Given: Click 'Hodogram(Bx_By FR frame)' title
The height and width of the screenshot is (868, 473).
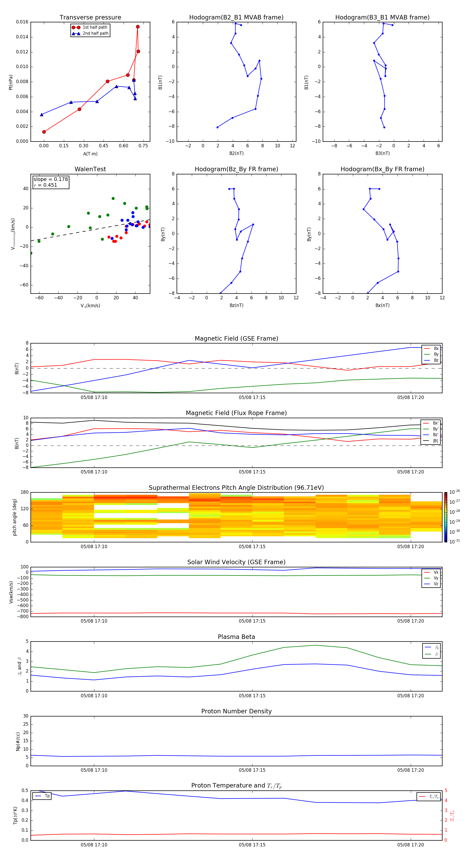Looking at the screenshot, I should click(x=382, y=169).
